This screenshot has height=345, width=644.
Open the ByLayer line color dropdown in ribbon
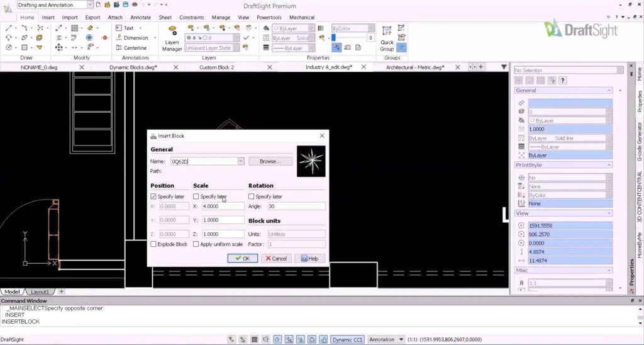[x=311, y=28]
